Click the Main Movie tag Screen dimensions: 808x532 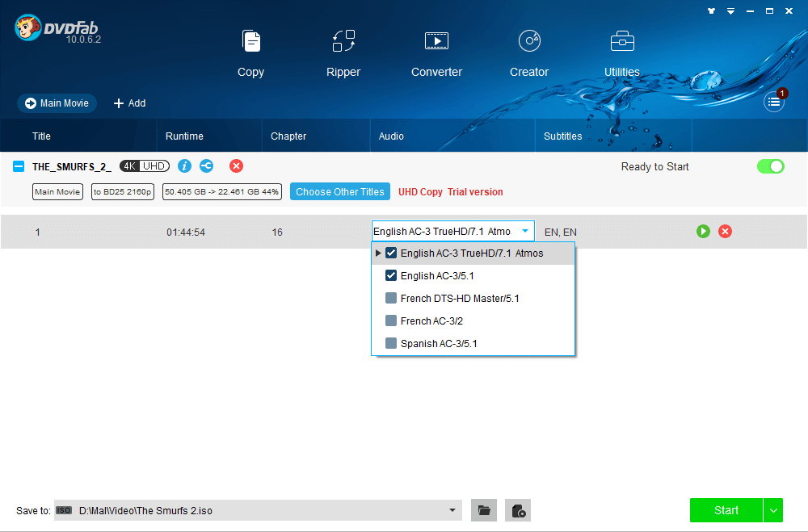pos(57,191)
